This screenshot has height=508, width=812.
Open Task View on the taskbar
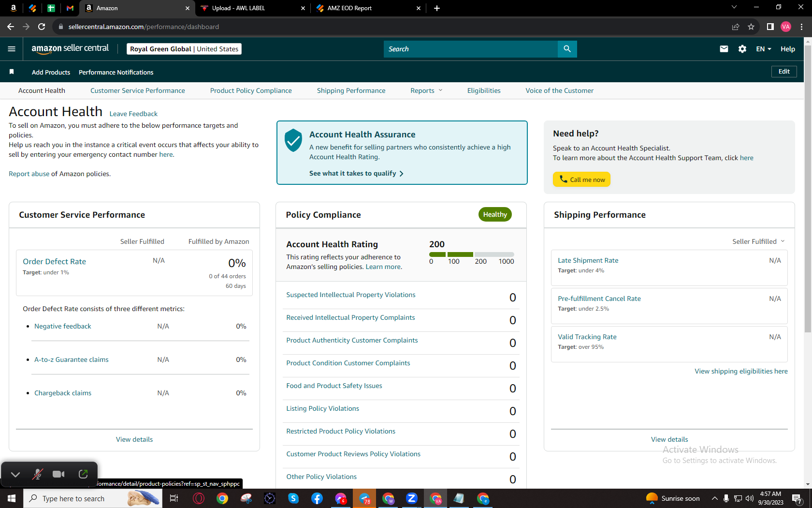click(x=174, y=498)
